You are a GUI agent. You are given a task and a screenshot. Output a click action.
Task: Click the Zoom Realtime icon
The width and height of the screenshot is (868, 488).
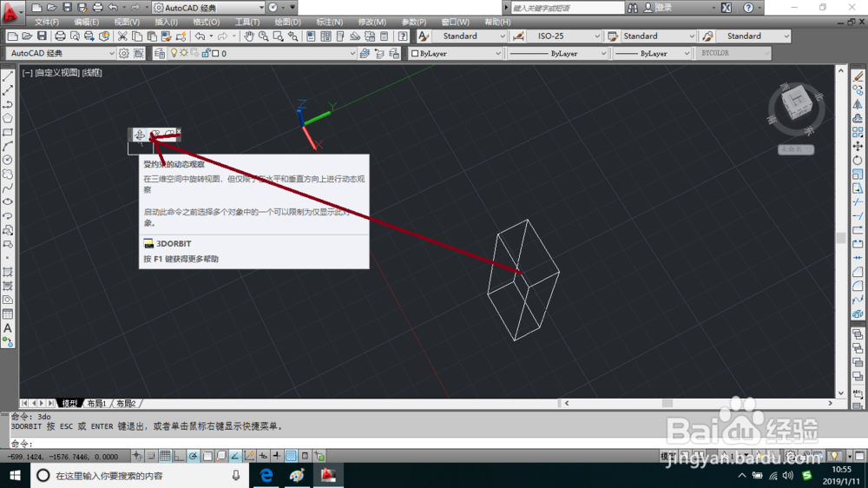pos(264,36)
